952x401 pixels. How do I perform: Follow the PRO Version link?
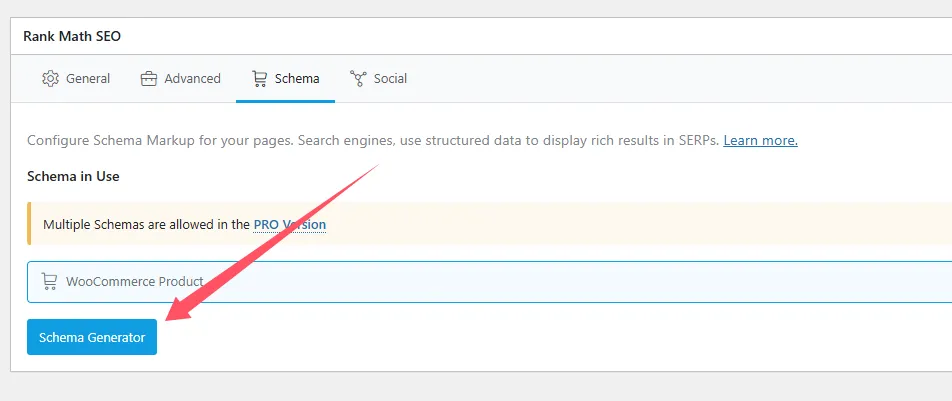point(290,224)
